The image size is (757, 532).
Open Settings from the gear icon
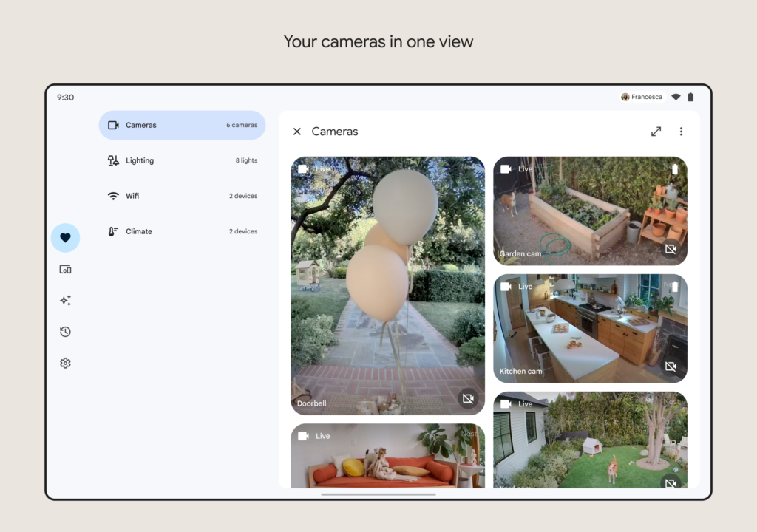pyautogui.click(x=66, y=363)
